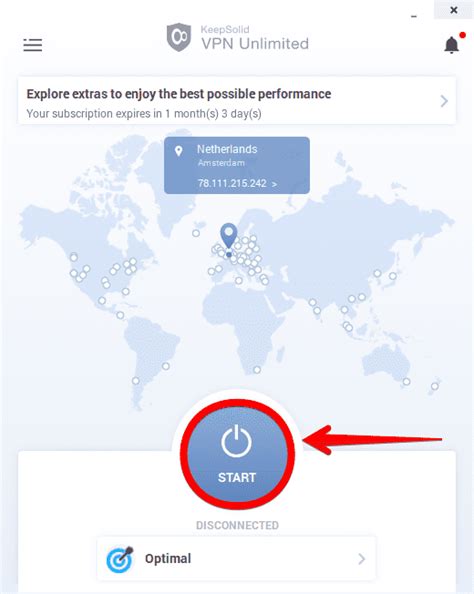Viewport: 474px width, 594px height.
Task: Open notifications bell icon
Action: 452,45
